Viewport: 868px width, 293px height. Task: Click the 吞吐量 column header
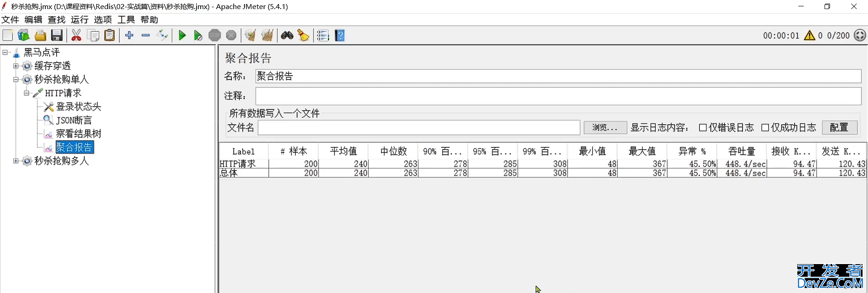click(x=742, y=151)
